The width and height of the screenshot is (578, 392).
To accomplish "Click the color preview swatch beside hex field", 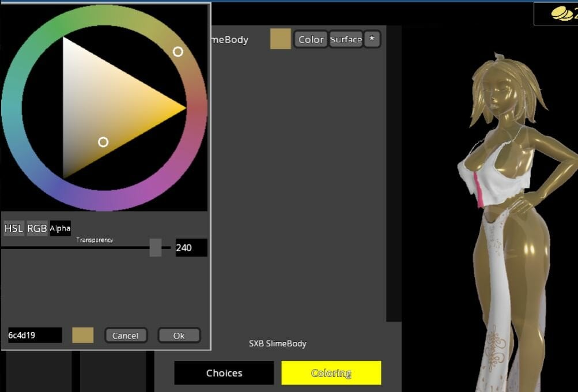I will click(82, 335).
